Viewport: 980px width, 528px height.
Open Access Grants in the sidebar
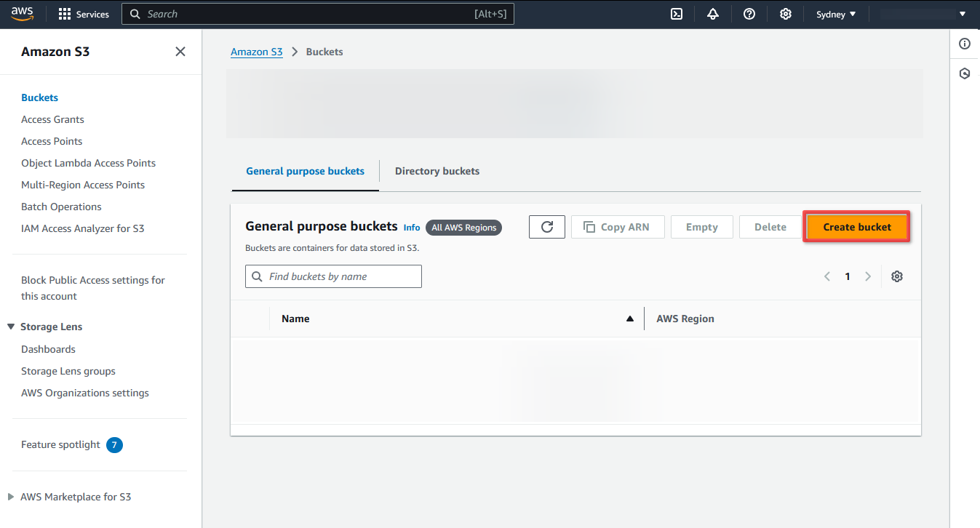click(x=52, y=119)
